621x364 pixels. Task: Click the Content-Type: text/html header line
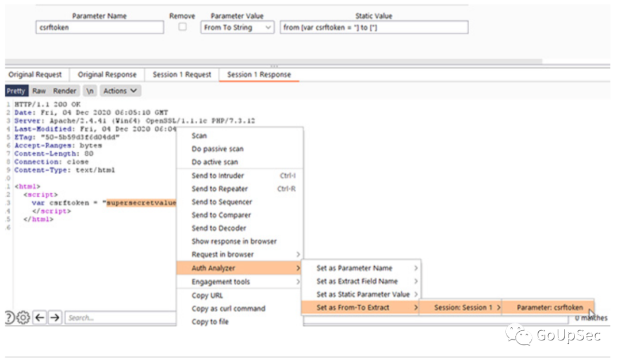64,170
